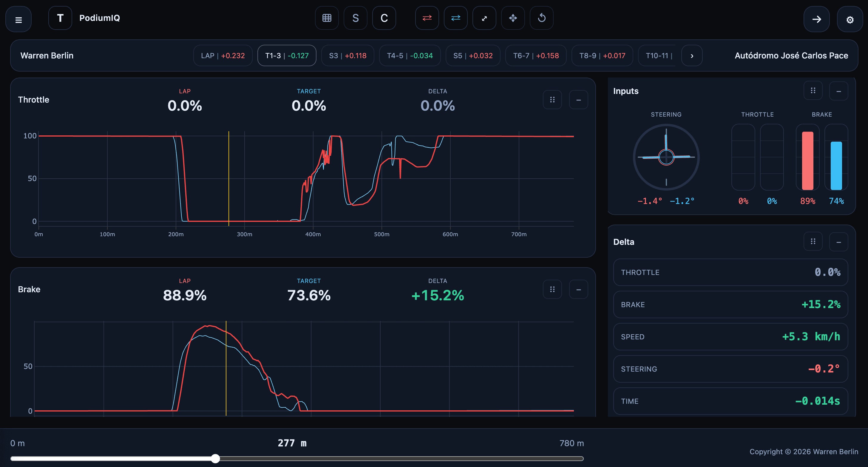Click the Brake delta value +15.2%
Viewport: 868px width, 467px height.
pyautogui.click(x=438, y=296)
